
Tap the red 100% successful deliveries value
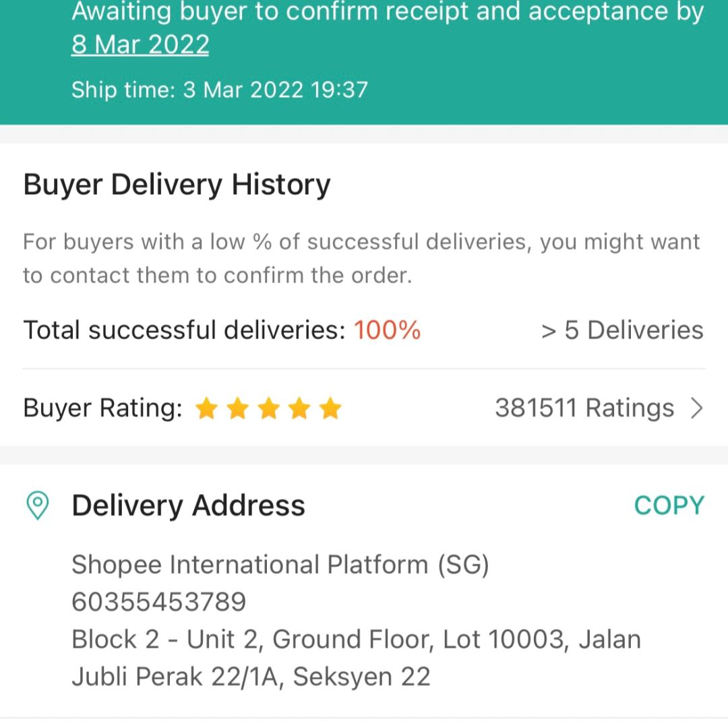tap(387, 330)
